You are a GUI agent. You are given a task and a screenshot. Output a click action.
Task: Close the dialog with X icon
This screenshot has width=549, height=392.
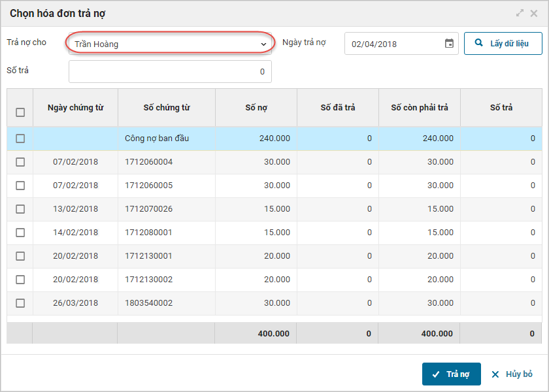pyautogui.click(x=535, y=13)
